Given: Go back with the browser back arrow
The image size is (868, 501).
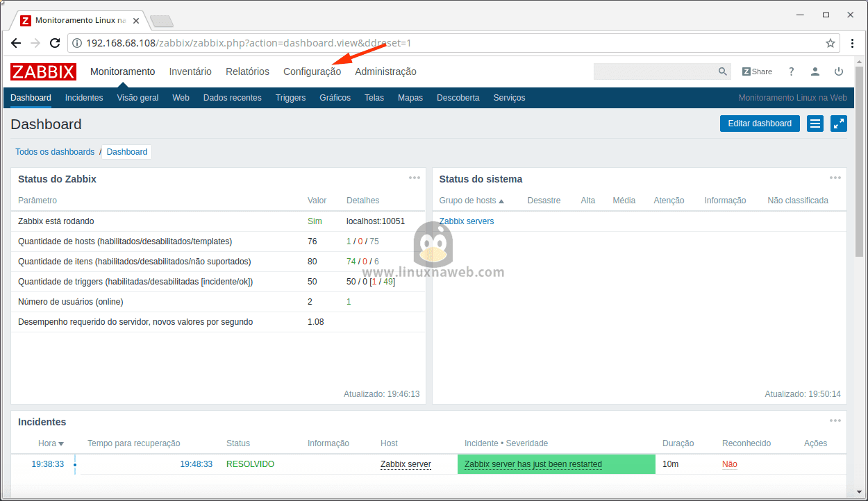Looking at the screenshot, I should click(15, 43).
